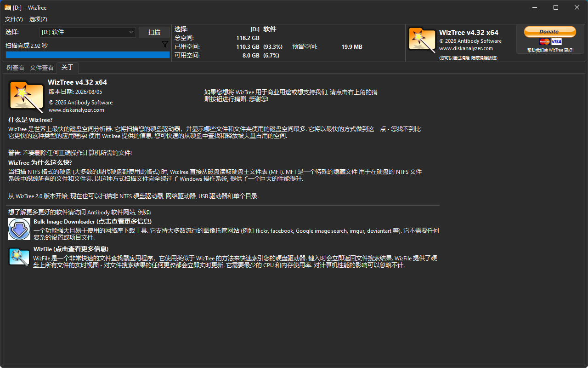Click the 警告 warning line about deleting files
Image resolution: width=588 pixels, height=368 pixels.
[x=70, y=153]
